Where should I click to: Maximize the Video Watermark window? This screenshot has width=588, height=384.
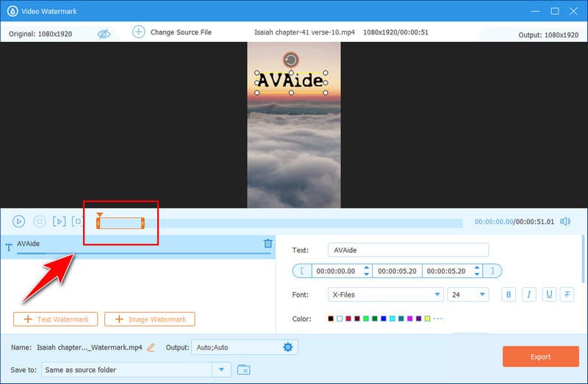[555, 11]
